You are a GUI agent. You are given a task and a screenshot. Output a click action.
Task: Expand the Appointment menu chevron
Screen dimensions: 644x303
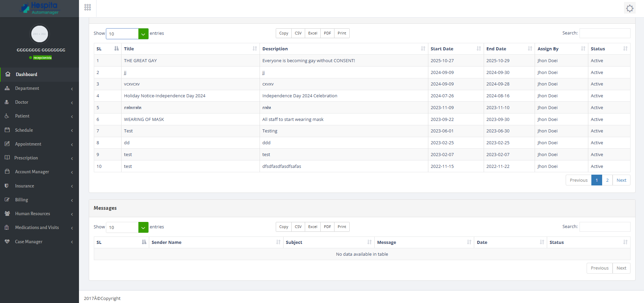pos(72,145)
